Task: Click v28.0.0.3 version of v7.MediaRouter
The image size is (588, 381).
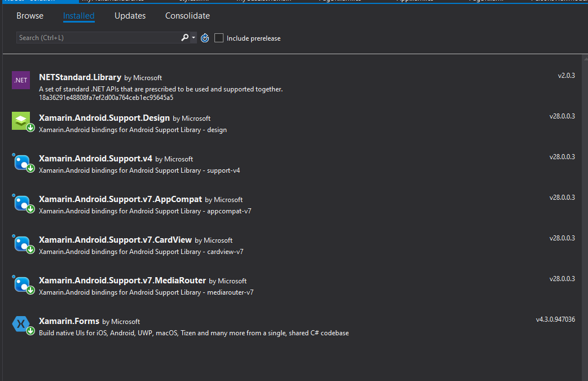Action: pos(562,279)
